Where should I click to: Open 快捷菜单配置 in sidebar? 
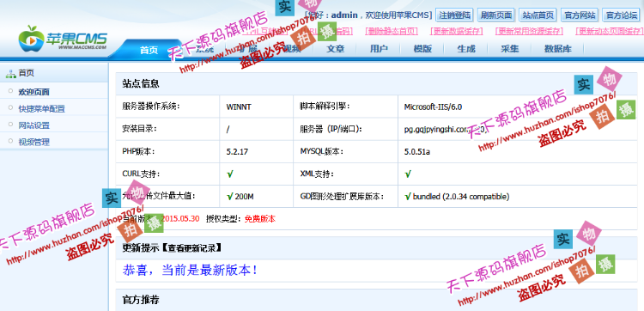tap(41, 109)
